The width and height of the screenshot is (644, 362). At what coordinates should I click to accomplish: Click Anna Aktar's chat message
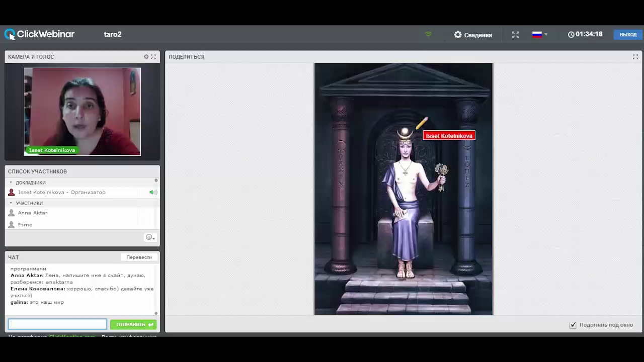[78, 279]
